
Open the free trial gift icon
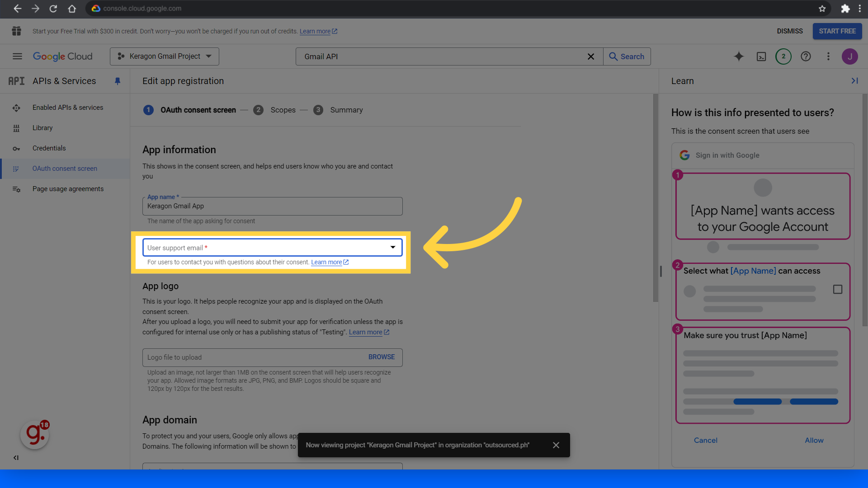17,31
